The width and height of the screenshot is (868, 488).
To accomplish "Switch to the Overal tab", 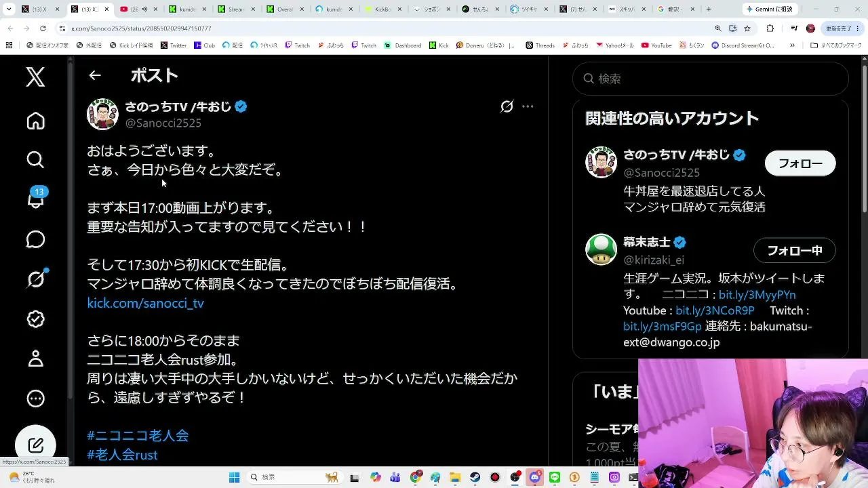I will [x=285, y=9].
